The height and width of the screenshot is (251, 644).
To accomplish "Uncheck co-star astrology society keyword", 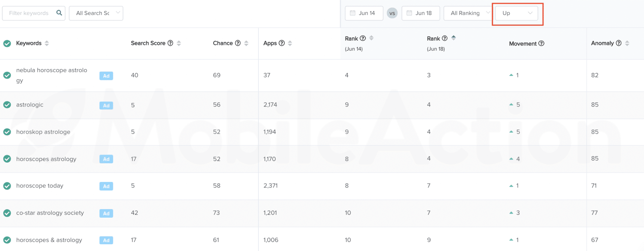I will point(7,213).
